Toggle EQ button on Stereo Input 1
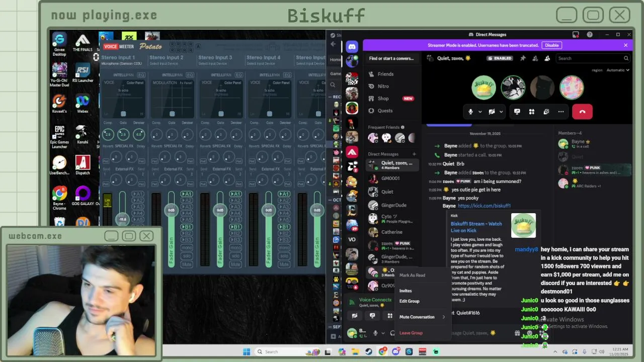The height and width of the screenshot is (362, 644). [141, 75]
